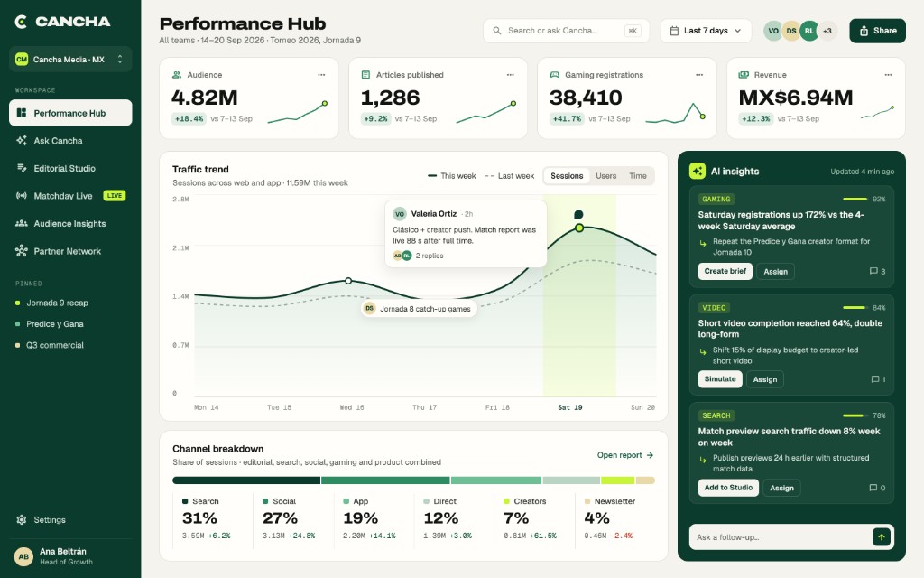Click the dark green Search bar segment

(x=246, y=480)
